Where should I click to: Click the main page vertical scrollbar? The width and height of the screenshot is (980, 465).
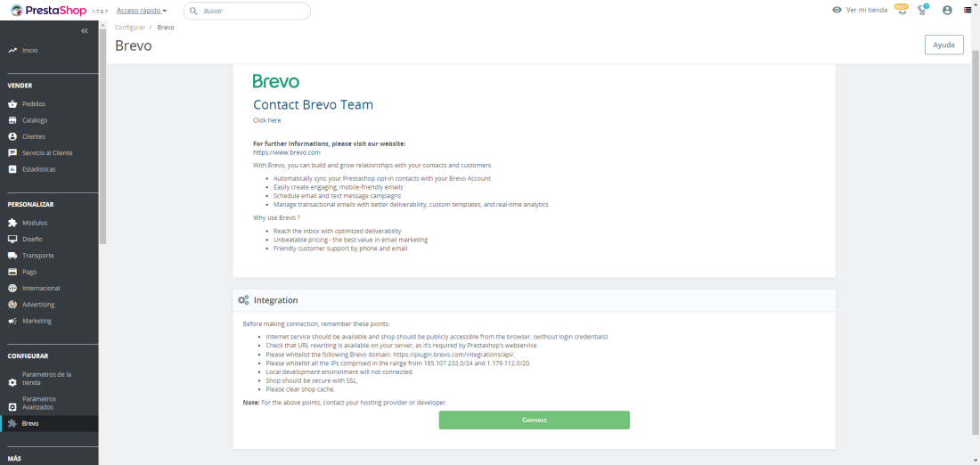click(976, 244)
